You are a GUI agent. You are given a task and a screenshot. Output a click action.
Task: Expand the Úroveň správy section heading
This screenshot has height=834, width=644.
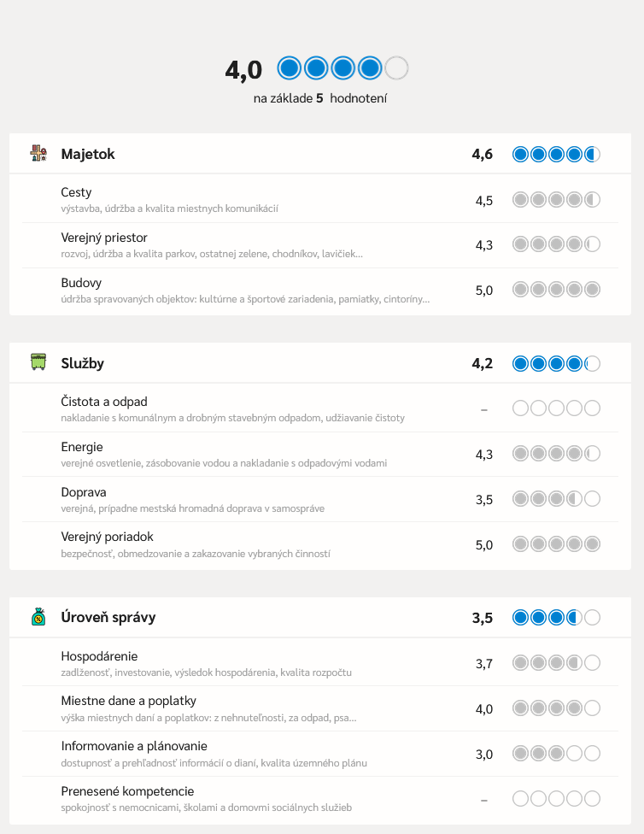108,618
